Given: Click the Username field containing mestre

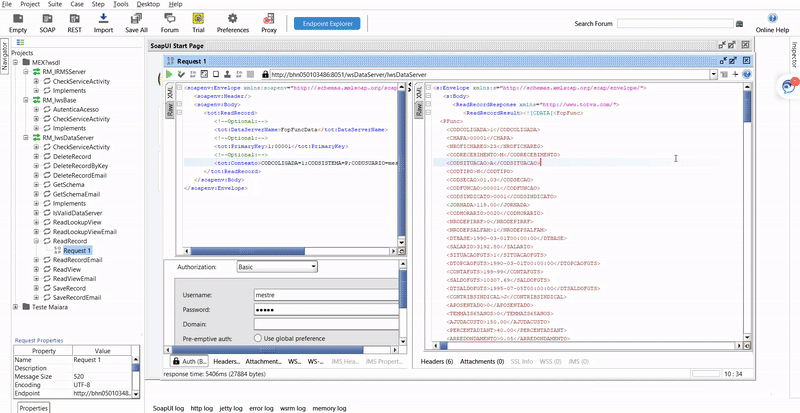Looking at the screenshot, I should [326, 295].
